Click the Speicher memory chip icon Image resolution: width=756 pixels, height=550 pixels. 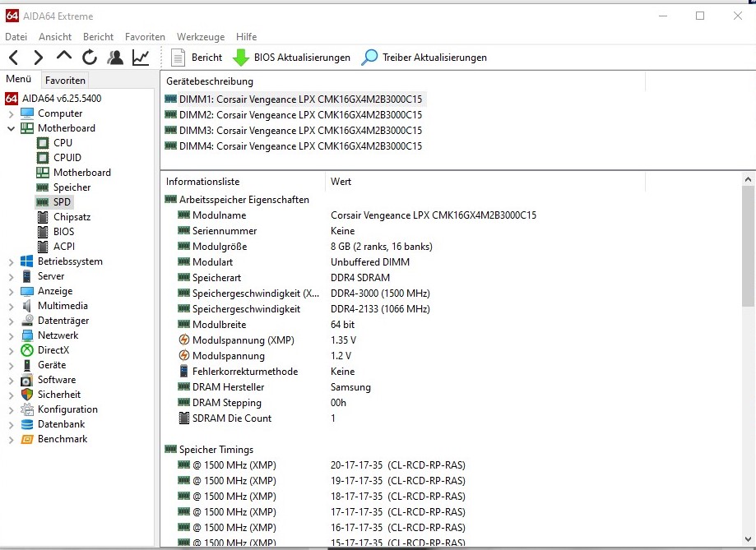[x=43, y=187]
